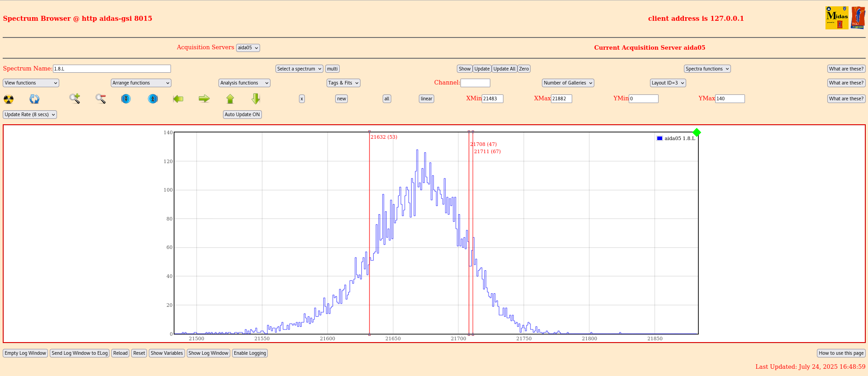Click the blue double up-arrow icon
Image resolution: width=868 pixels, height=376 pixels.
point(153,99)
